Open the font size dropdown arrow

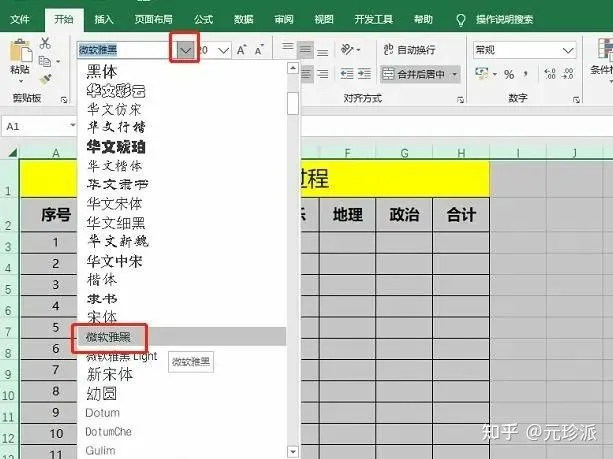click(224, 49)
